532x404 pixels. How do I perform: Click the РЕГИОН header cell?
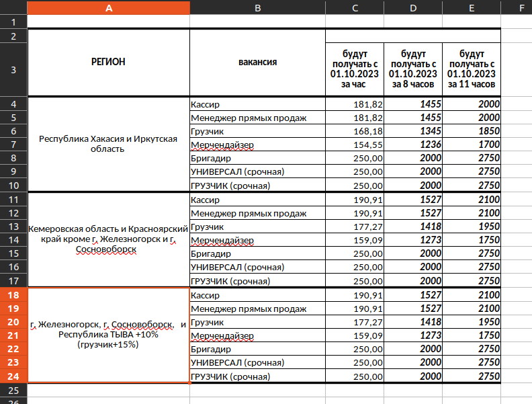click(108, 63)
